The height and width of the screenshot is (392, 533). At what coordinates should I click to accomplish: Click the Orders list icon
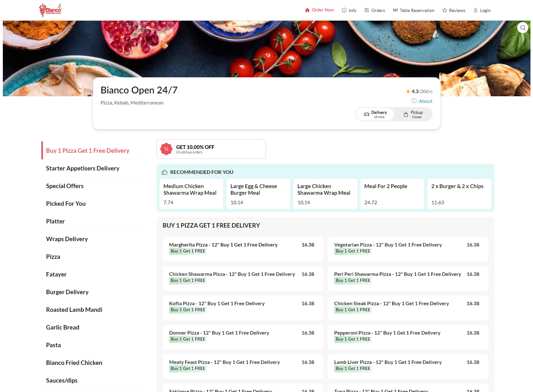click(x=367, y=10)
